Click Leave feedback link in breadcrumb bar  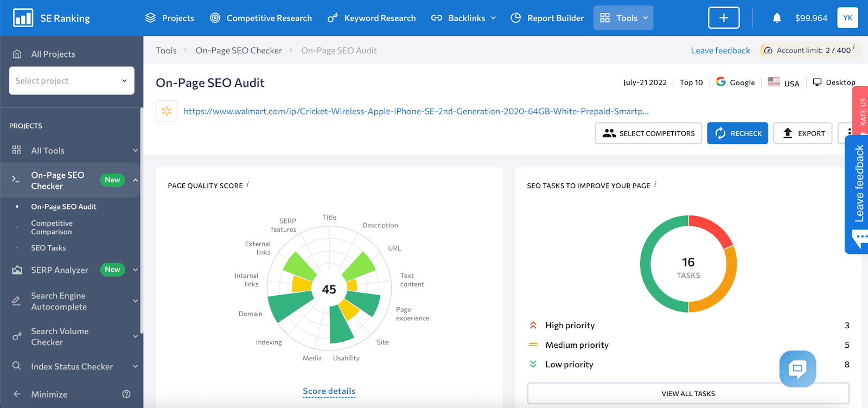coord(720,50)
